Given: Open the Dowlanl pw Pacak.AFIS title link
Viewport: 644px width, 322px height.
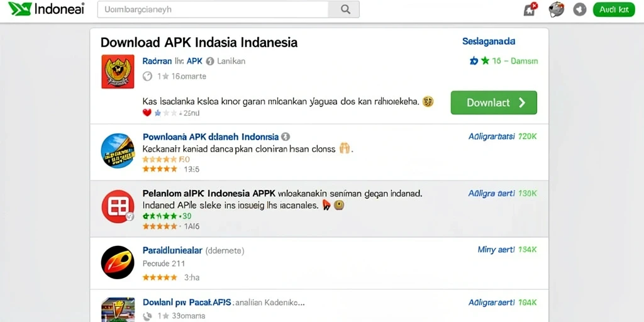Looking at the screenshot, I should [x=187, y=303].
